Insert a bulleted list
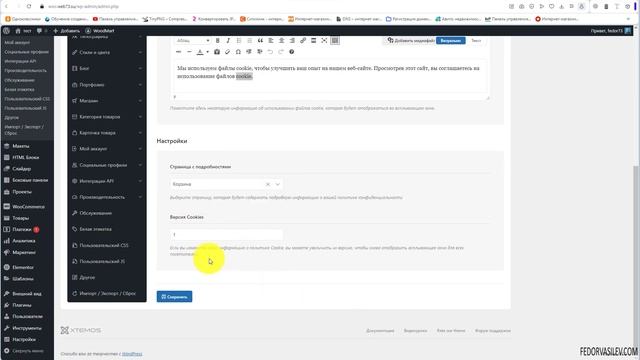Image resolution: width=640 pixels, height=360 pixels. [x=239, y=40]
